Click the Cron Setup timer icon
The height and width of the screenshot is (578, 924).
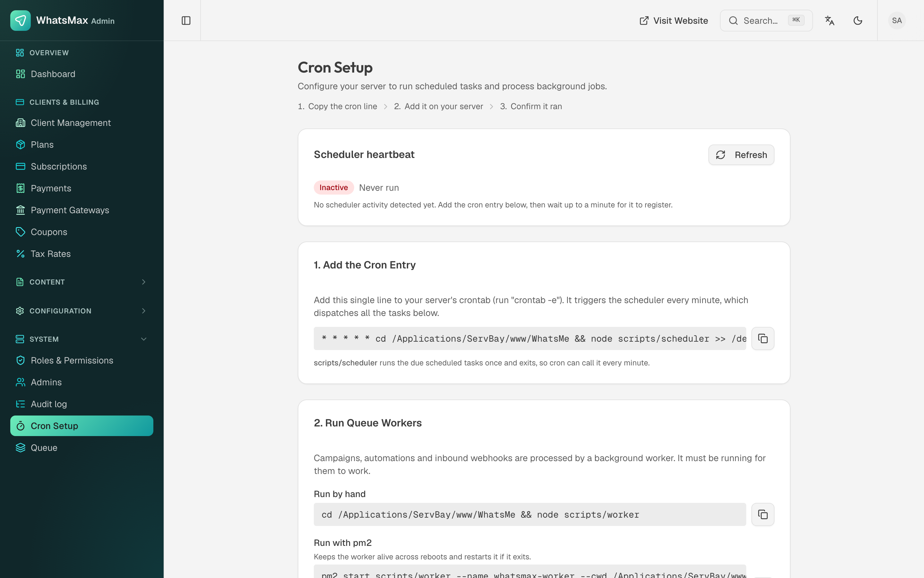(20, 425)
